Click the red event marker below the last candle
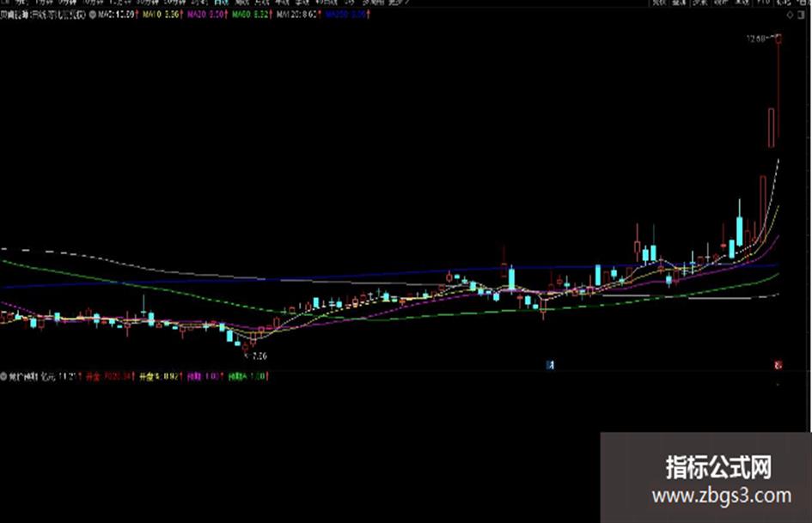Screen dimensions: 812x523 [x=778, y=365]
